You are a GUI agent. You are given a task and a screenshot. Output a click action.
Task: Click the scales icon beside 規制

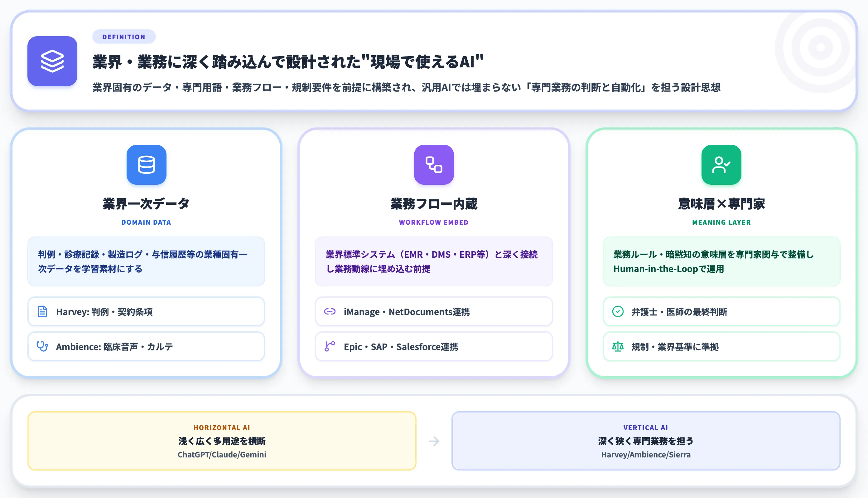coord(618,346)
